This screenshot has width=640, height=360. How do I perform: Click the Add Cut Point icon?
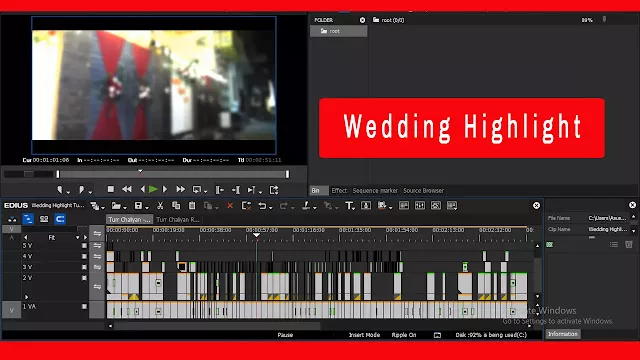306,206
